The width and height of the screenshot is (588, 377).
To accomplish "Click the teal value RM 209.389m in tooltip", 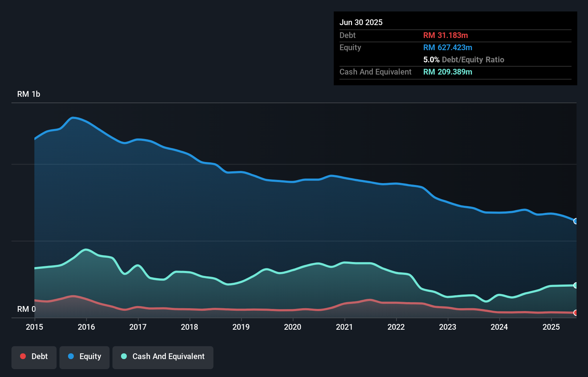I will 448,72.
